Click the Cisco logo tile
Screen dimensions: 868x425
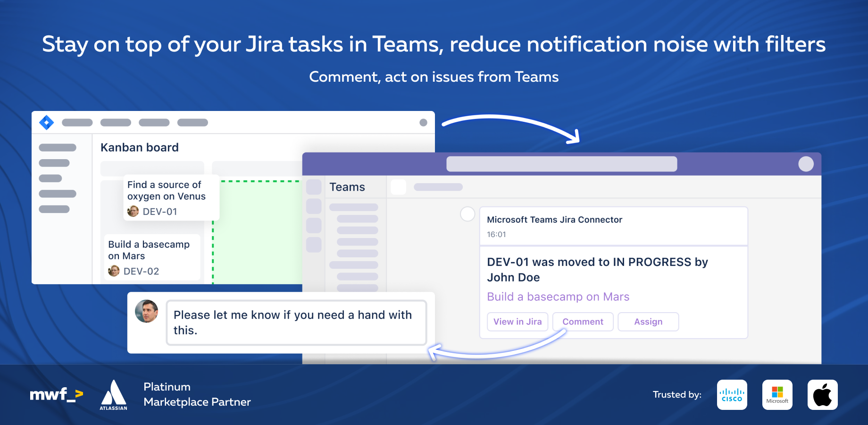tap(732, 395)
